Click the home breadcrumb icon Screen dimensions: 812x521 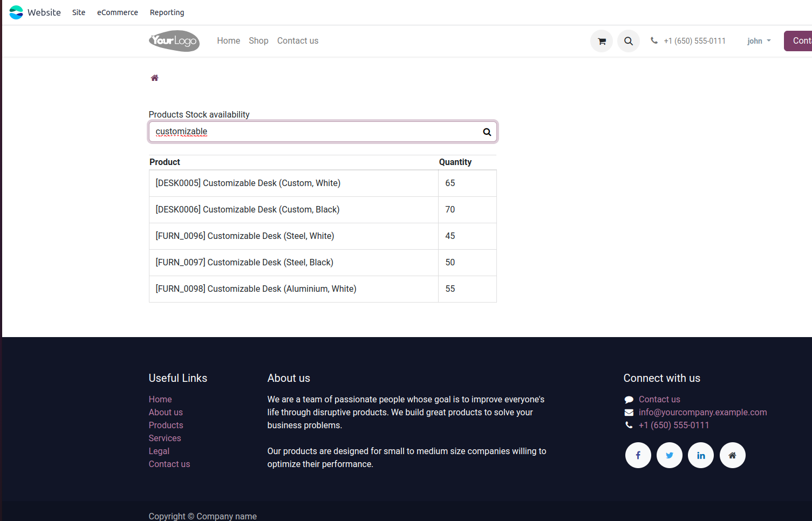[x=155, y=78]
